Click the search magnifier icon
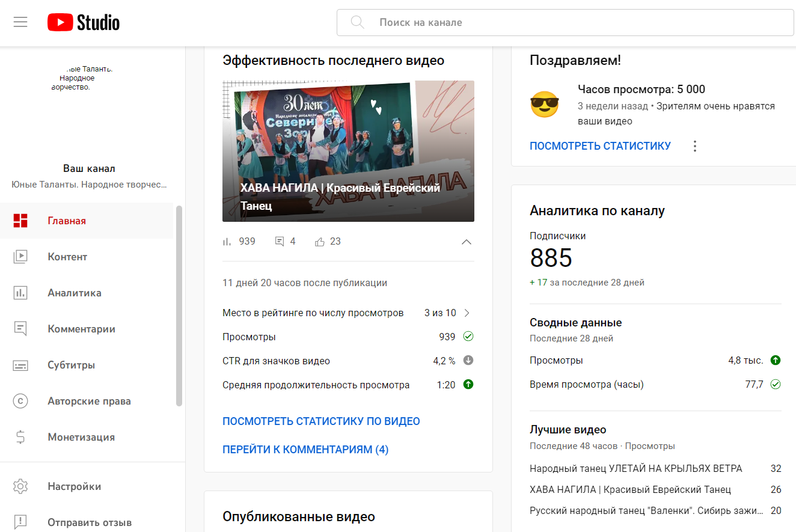796x532 pixels. click(357, 22)
